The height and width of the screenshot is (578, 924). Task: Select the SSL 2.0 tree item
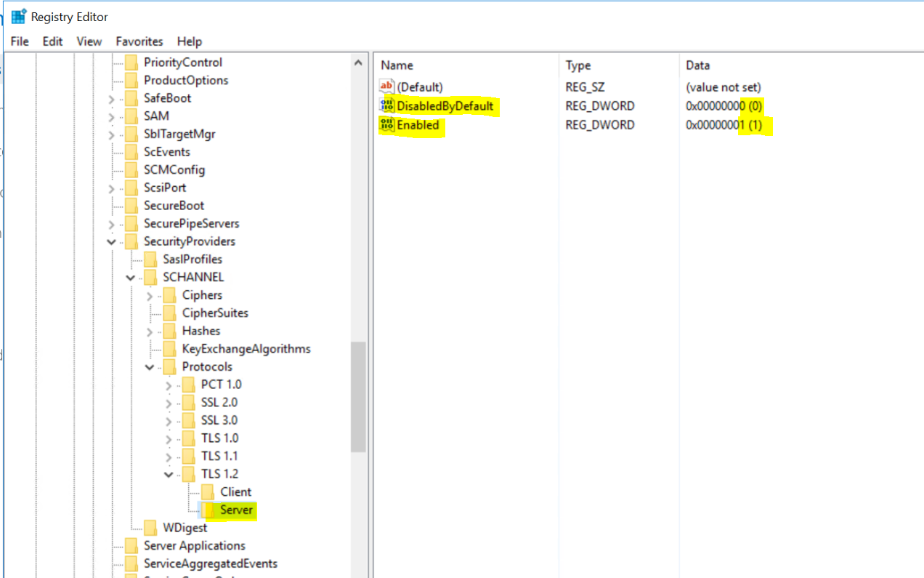219,402
